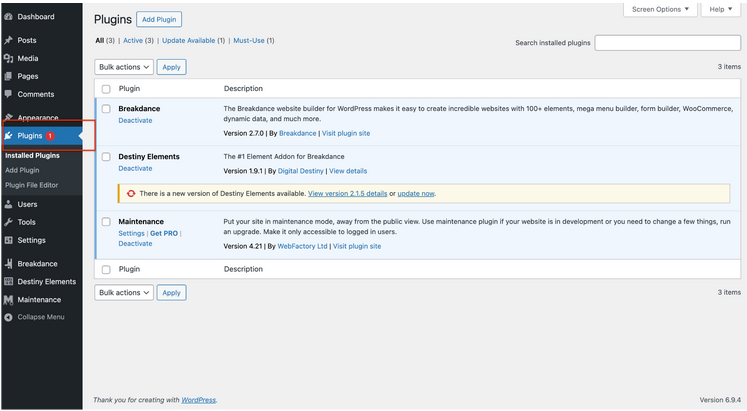This screenshot has width=747, height=411.
Task: Click the Description column header at top
Action: tap(243, 89)
